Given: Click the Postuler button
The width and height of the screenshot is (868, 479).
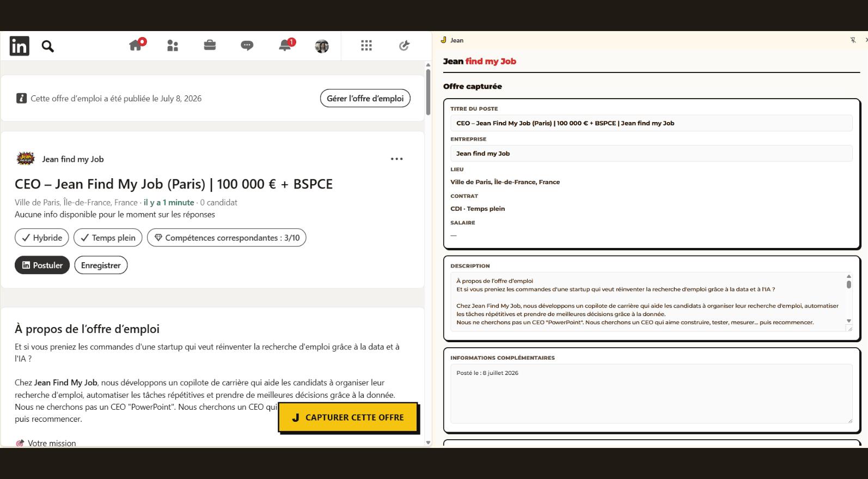Looking at the screenshot, I should coord(42,265).
